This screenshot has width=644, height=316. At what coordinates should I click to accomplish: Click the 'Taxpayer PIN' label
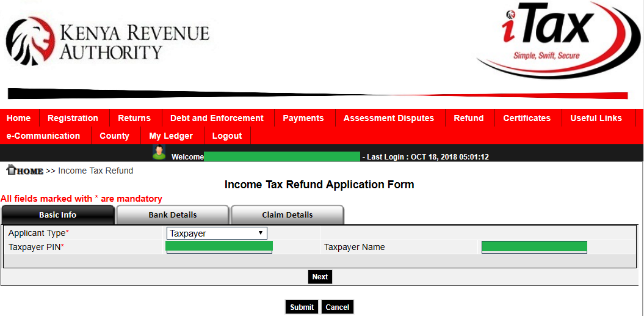pyautogui.click(x=35, y=248)
